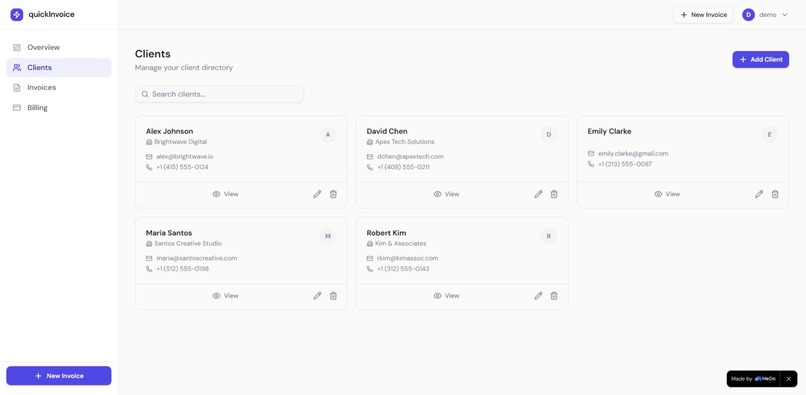Click envelope icon beside emily.clarke@gmail.com
The height and width of the screenshot is (395, 806).
pos(591,153)
